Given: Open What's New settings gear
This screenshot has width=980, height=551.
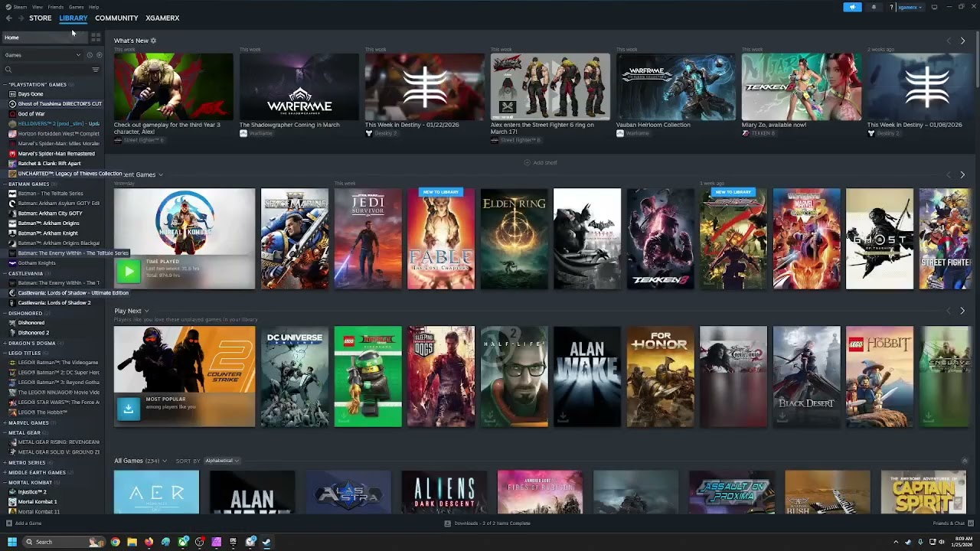Looking at the screenshot, I should pyautogui.click(x=153, y=41).
